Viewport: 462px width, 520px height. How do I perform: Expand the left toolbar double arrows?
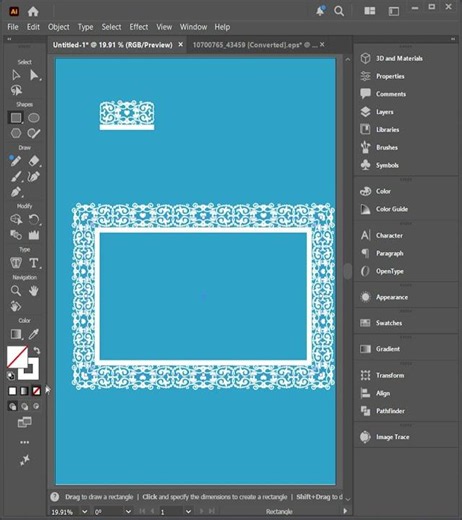9,39
